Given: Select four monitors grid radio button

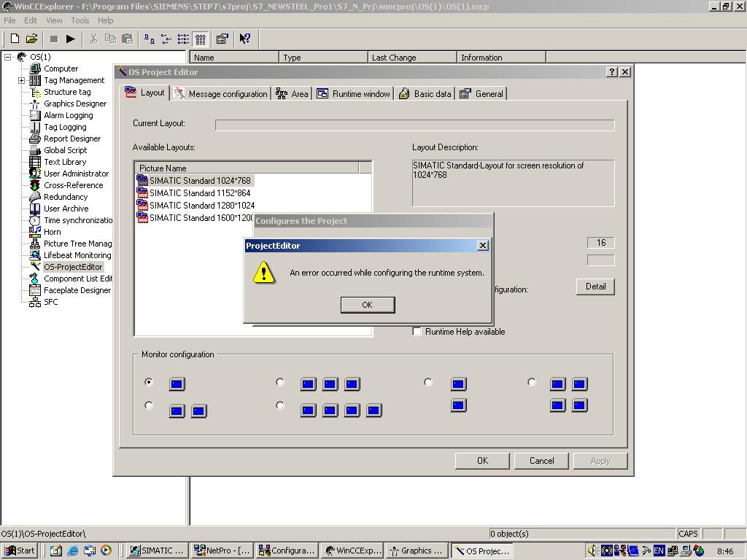Looking at the screenshot, I should (532, 382).
